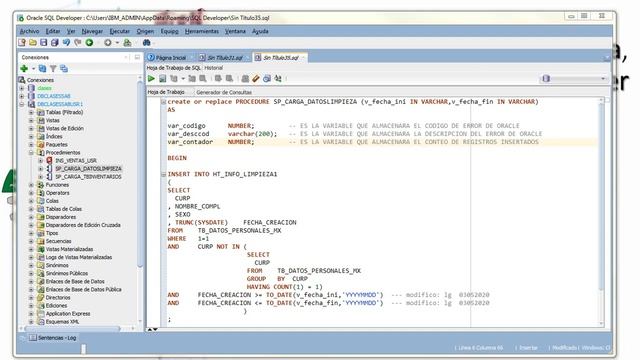
Task: Open the Navegar menu
Action: (x=92, y=31)
